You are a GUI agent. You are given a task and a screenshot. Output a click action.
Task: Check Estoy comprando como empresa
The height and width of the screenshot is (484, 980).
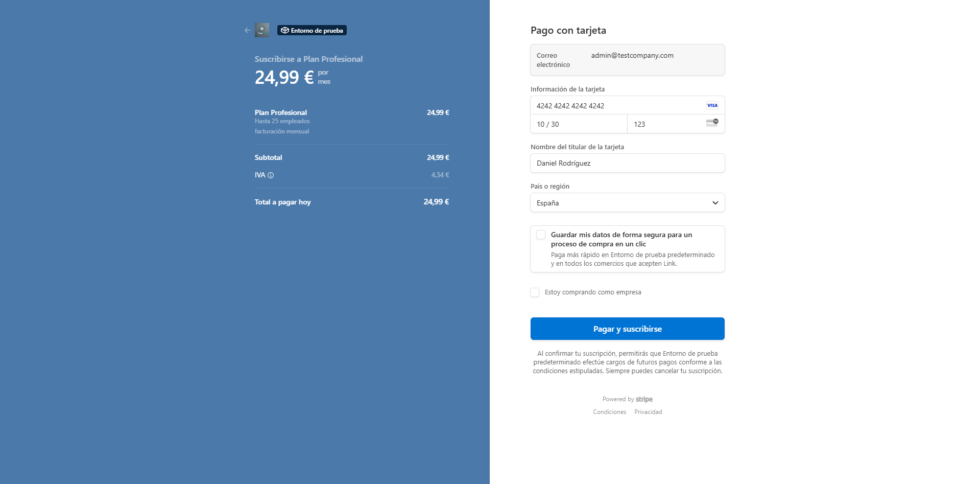click(x=535, y=292)
